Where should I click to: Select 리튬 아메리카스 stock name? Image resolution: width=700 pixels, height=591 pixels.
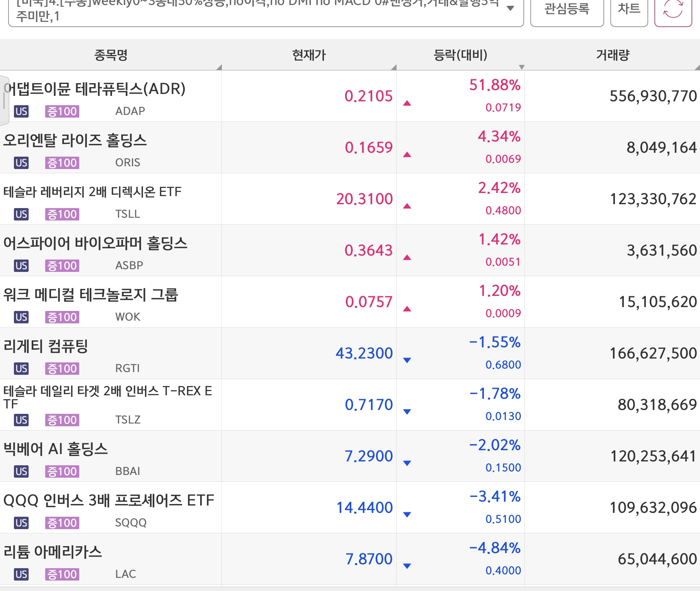tap(53, 552)
